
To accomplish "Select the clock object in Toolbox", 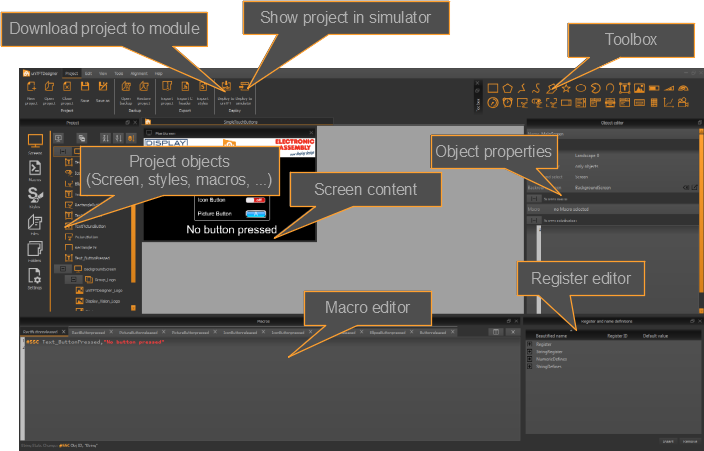I will 508,102.
